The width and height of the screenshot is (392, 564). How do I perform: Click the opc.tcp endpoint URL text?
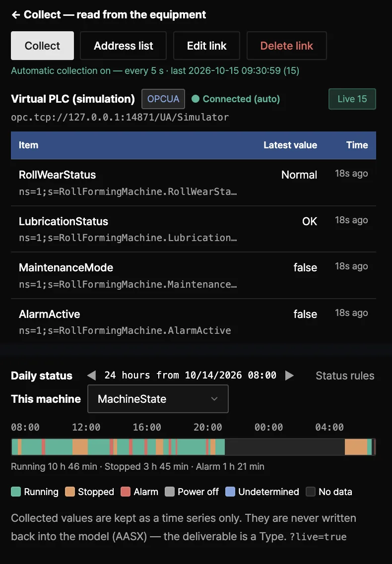120,117
